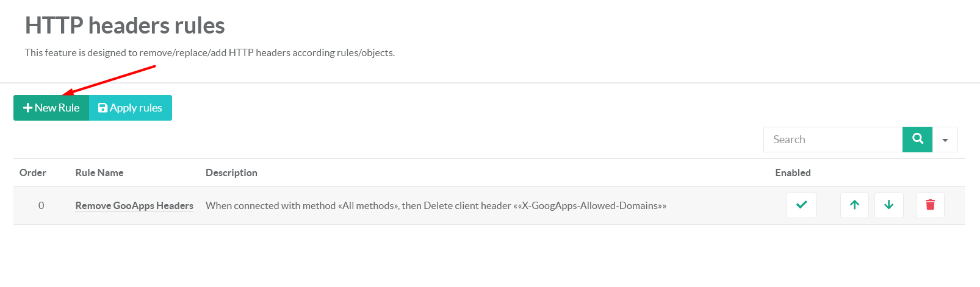Image resolution: width=980 pixels, height=287 pixels.
Task: Focus the Search input field
Action: coord(832,140)
